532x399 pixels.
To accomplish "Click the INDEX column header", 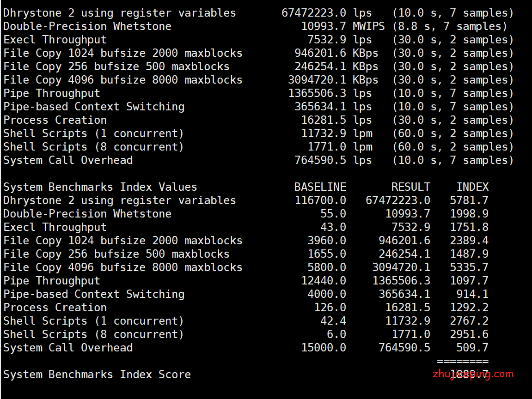I will (x=472, y=187).
